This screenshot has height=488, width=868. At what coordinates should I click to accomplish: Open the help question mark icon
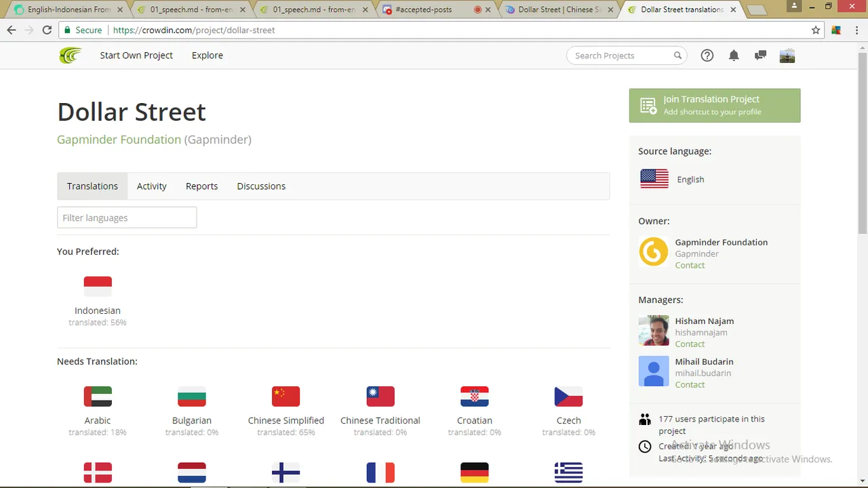point(707,56)
